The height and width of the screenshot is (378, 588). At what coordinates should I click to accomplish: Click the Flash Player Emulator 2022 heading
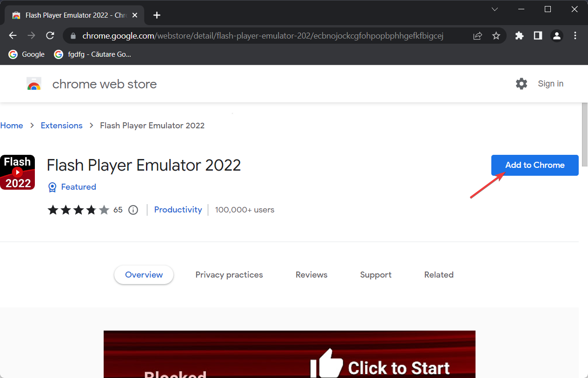[144, 165]
